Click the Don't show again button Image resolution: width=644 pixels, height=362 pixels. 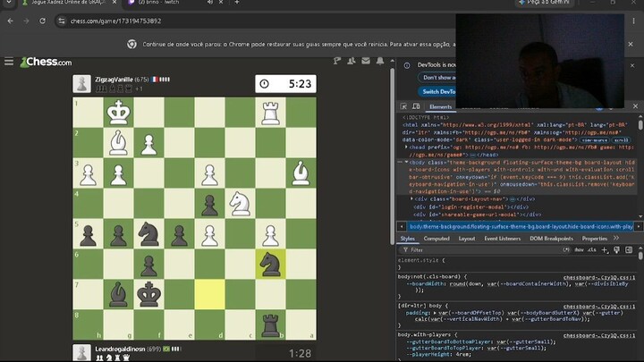coord(438,78)
